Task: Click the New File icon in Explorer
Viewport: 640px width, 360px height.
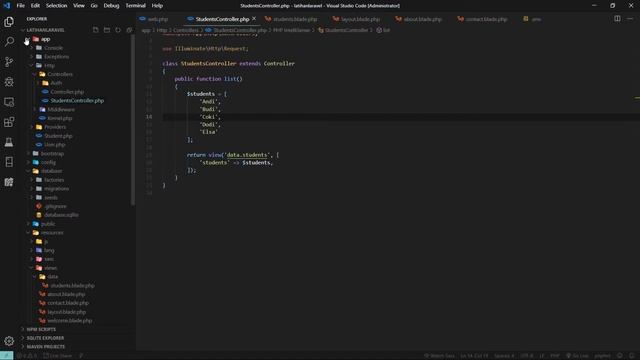Action: [96, 30]
